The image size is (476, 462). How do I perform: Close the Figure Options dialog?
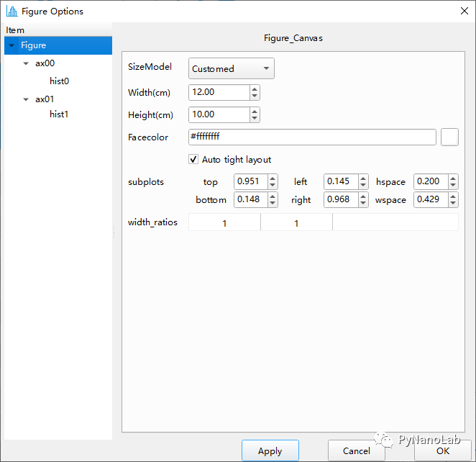(x=464, y=11)
